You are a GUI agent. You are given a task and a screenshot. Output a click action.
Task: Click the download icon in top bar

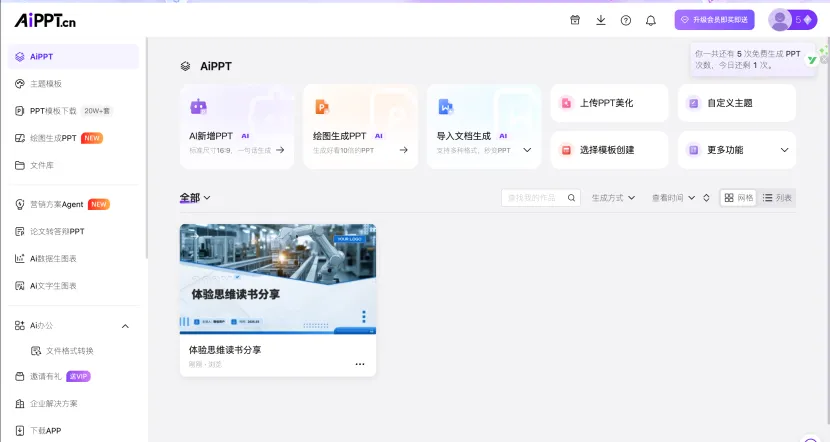pos(601,20)
